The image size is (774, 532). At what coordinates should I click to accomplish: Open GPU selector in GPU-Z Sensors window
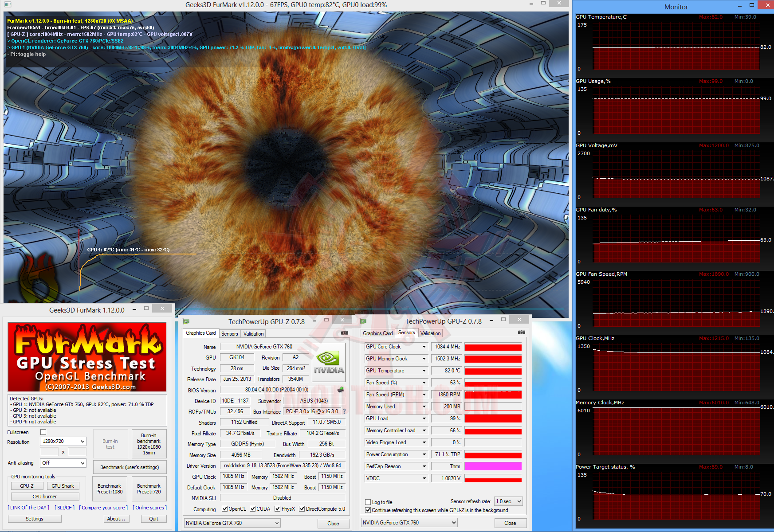(409, 523)
